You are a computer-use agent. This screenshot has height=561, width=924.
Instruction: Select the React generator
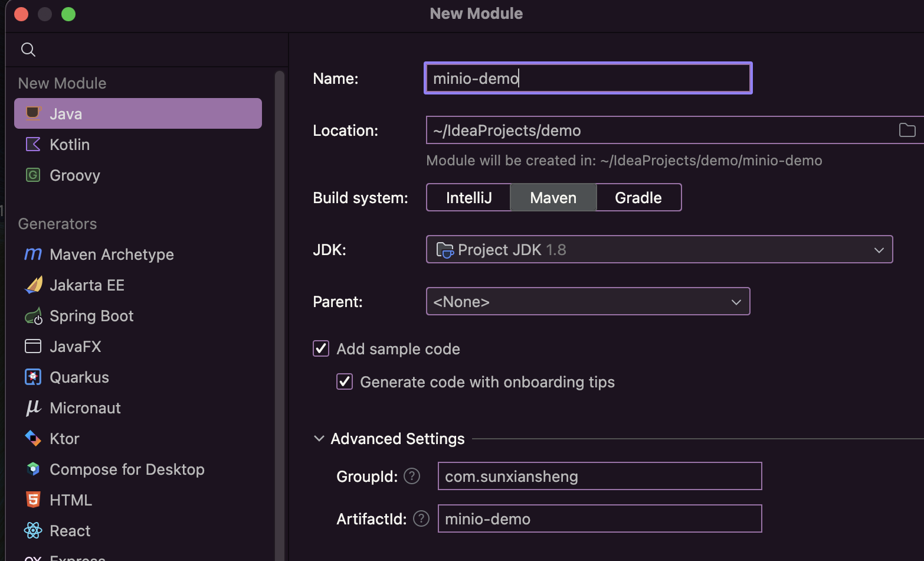pyautogui.click(x=138, y=530)
